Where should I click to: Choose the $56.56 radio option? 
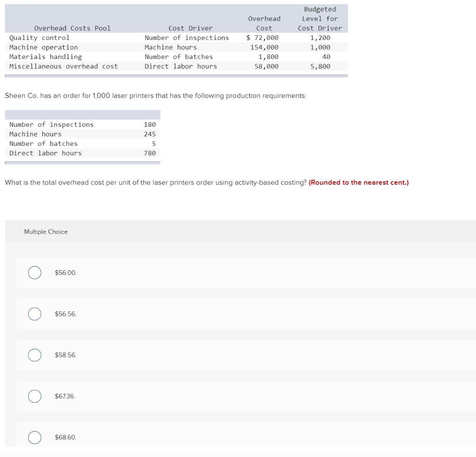click(x=34, y=314)
